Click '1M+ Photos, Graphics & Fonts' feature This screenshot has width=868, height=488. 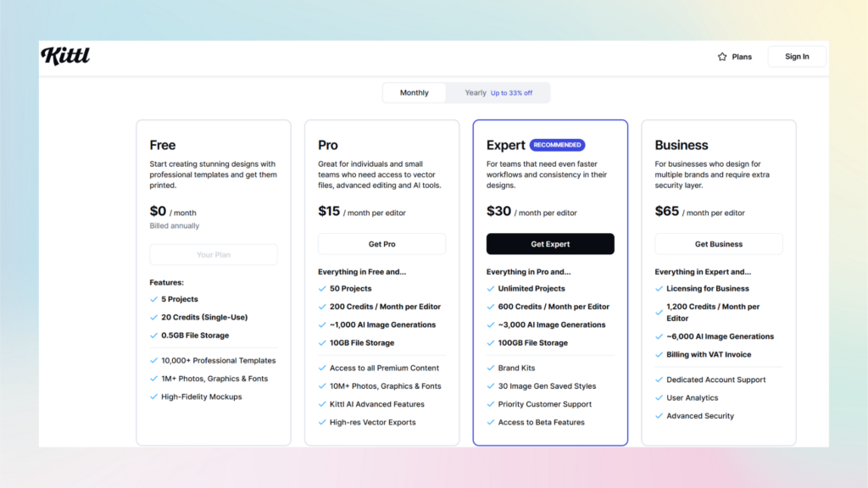214,379
